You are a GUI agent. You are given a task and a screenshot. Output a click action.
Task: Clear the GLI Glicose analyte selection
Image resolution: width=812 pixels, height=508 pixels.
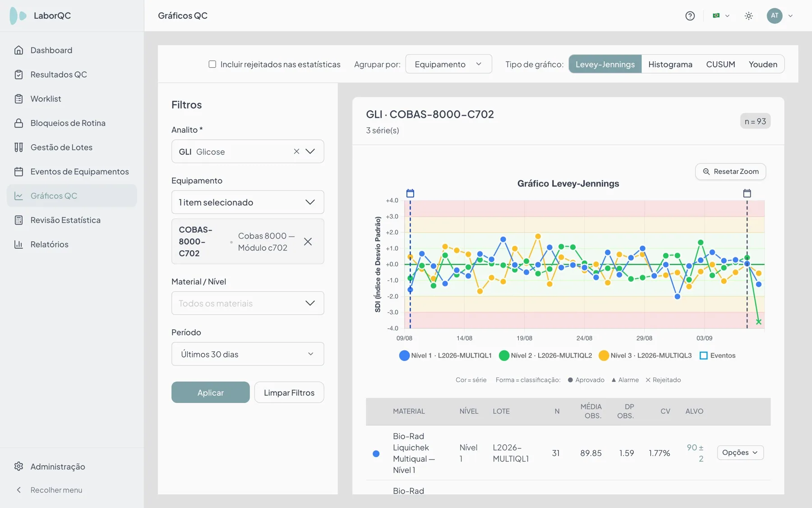296,151
